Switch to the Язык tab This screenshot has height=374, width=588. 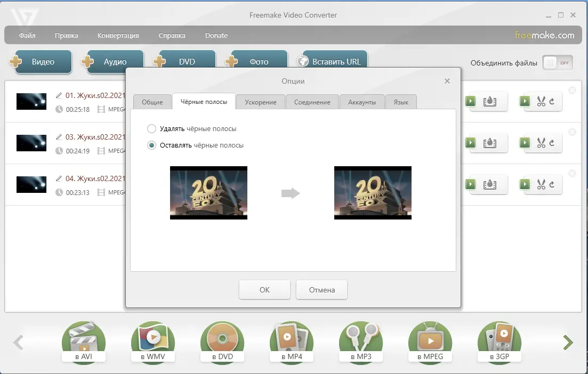click(x=401, y=102)
